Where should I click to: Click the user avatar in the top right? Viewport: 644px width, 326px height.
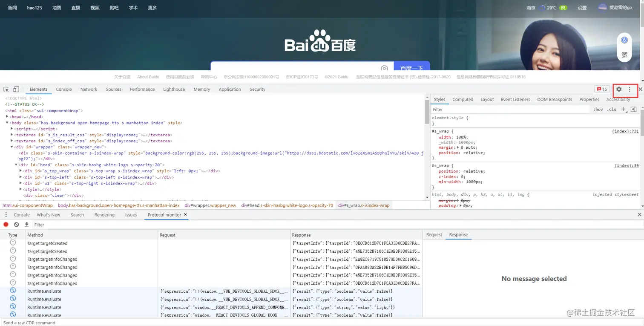tap(603, 8)
